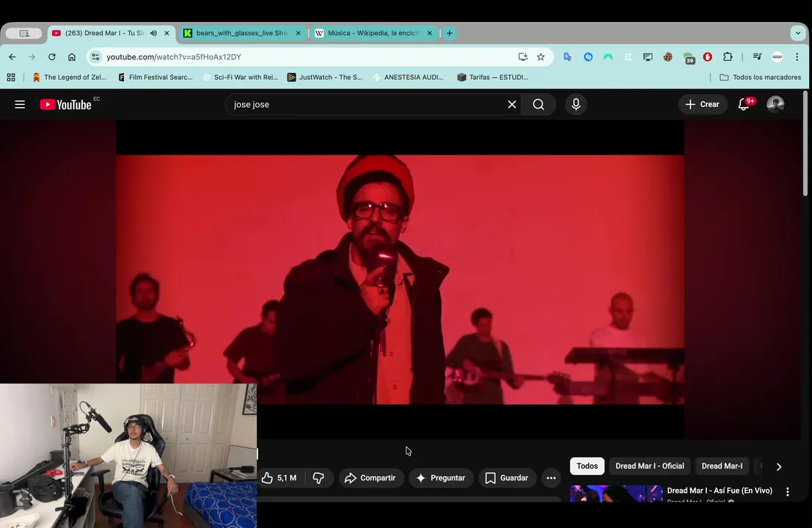Open YouTube notifications bell
Screen dimensions: 812x528
point(744,105)
